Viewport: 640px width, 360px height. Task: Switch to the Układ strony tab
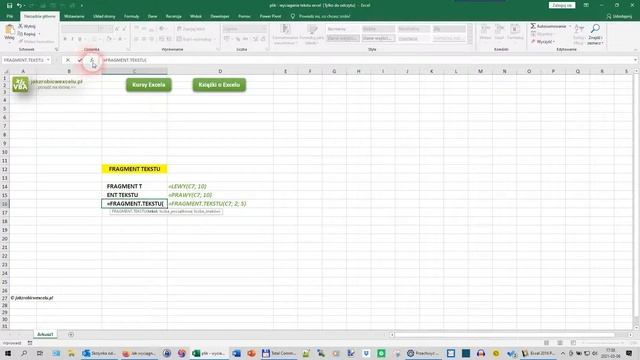(104, 16)
